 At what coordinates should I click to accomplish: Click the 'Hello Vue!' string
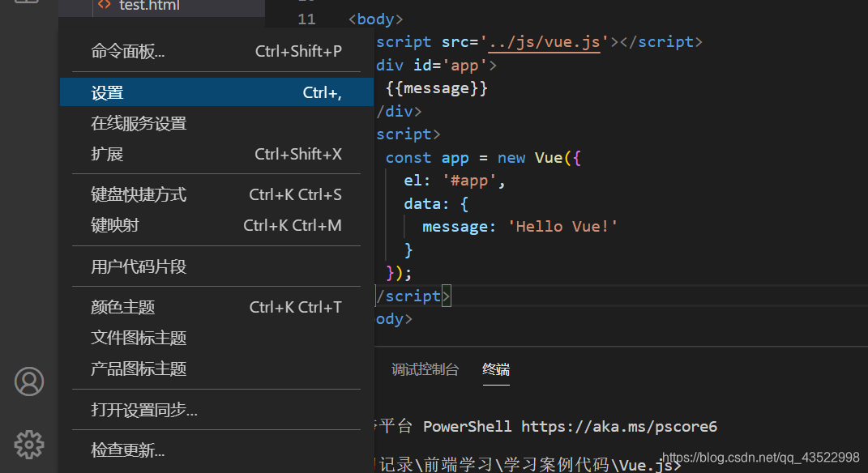point(562,227)
